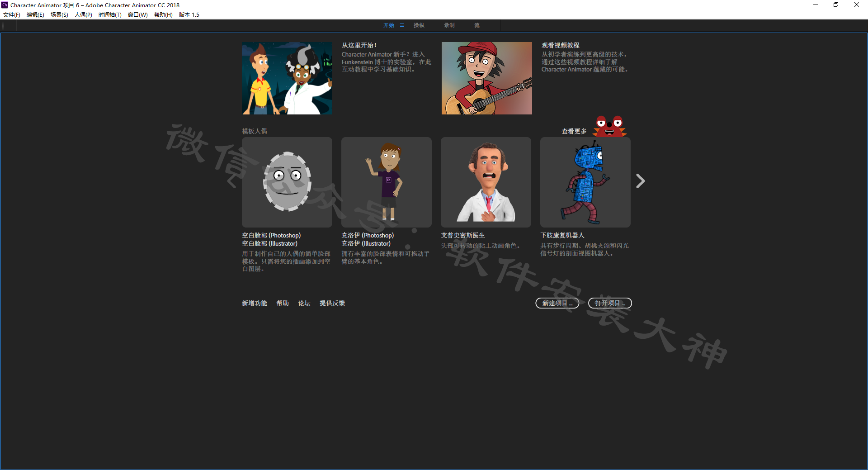
Task: Click the 观看视频教程 heading
Action: [x=561, y=45]
